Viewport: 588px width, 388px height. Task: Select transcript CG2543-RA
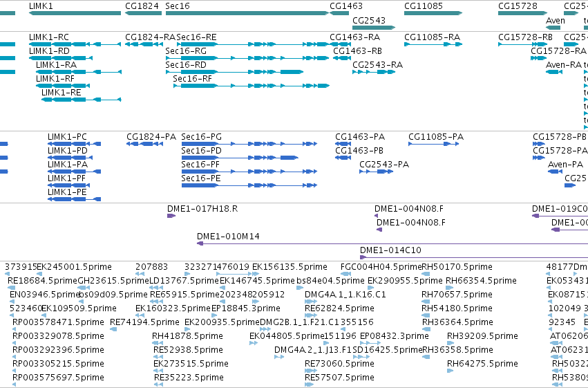point(378,65)
